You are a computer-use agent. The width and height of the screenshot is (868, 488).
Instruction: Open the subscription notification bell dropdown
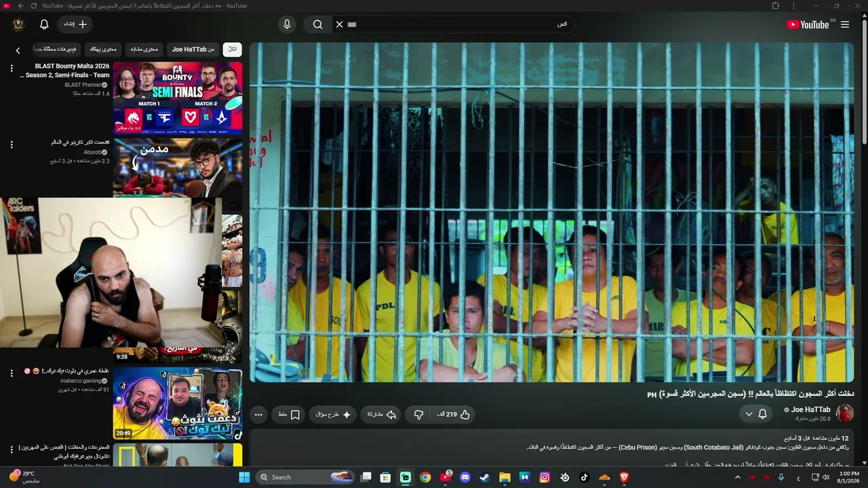point(755,413)
